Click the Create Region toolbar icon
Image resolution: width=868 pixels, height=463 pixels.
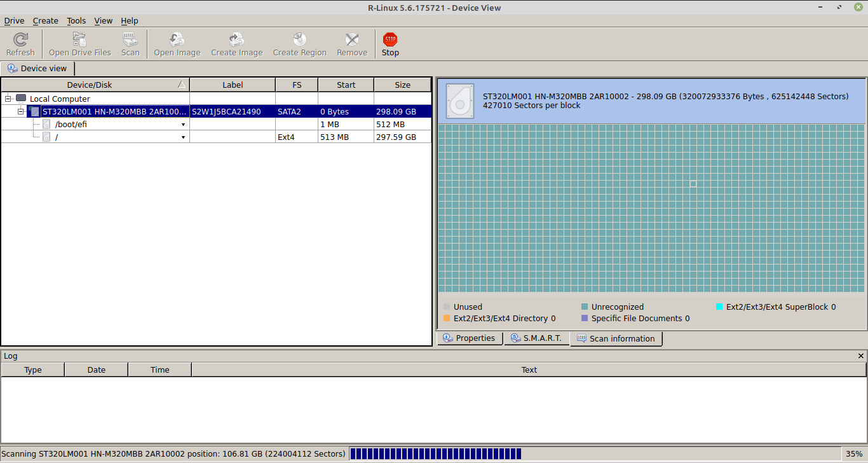click(299, 39)
